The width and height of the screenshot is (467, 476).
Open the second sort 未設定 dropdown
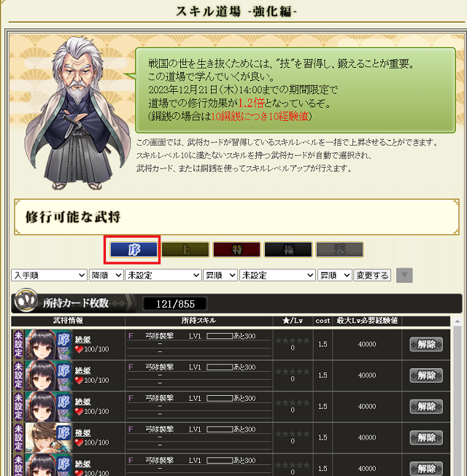coord(163,276)
